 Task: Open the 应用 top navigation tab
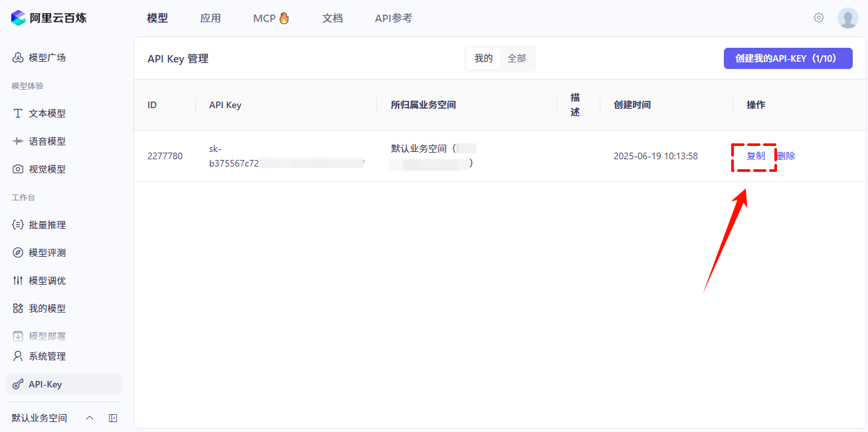[211, 18]
